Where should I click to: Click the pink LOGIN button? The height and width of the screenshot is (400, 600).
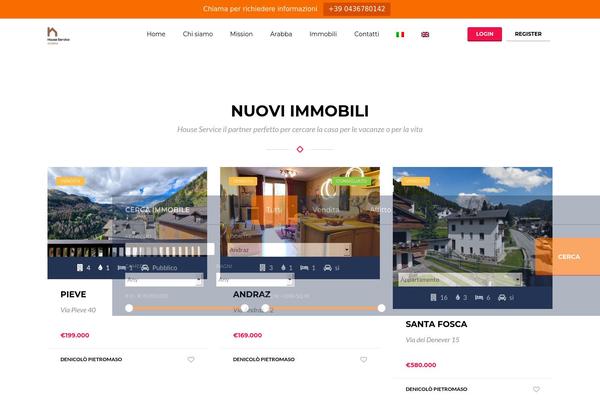coord(484,34)
